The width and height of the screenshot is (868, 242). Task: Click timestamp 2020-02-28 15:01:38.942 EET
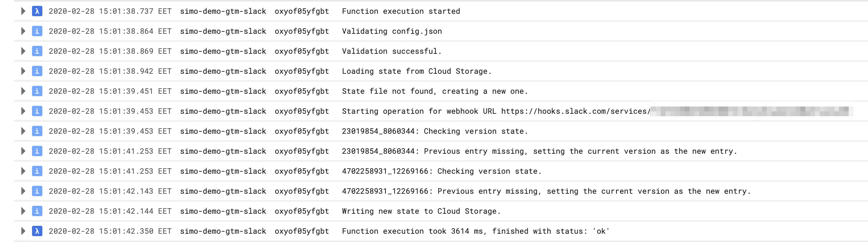110,71
